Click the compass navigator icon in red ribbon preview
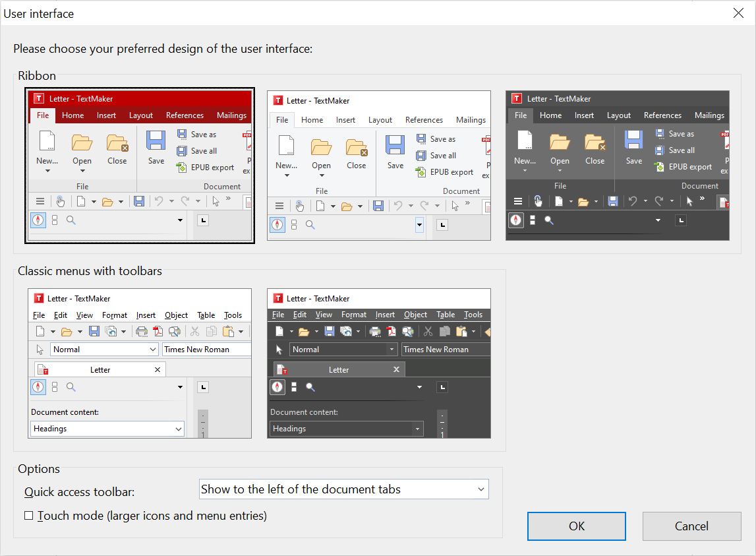This screenshot has height=556, width=756. [x=38, y=220]
